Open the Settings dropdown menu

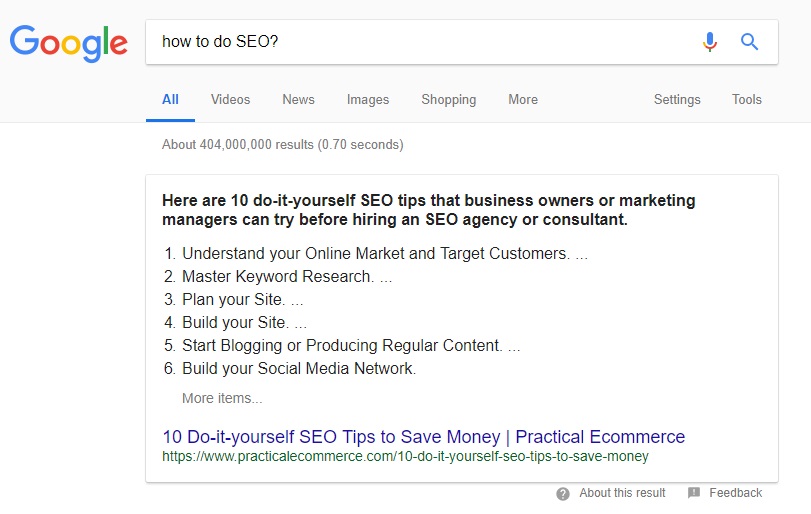coord(677,99)
